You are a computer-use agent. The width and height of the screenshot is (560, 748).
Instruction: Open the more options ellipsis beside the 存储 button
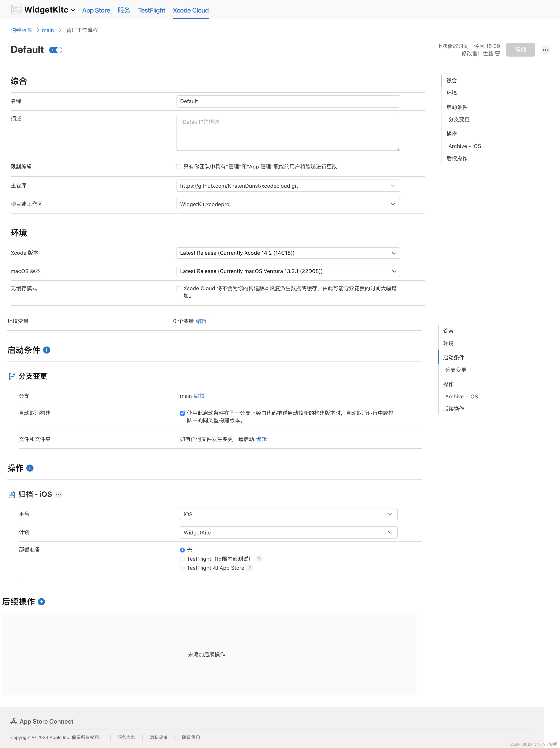pos(545,50)
